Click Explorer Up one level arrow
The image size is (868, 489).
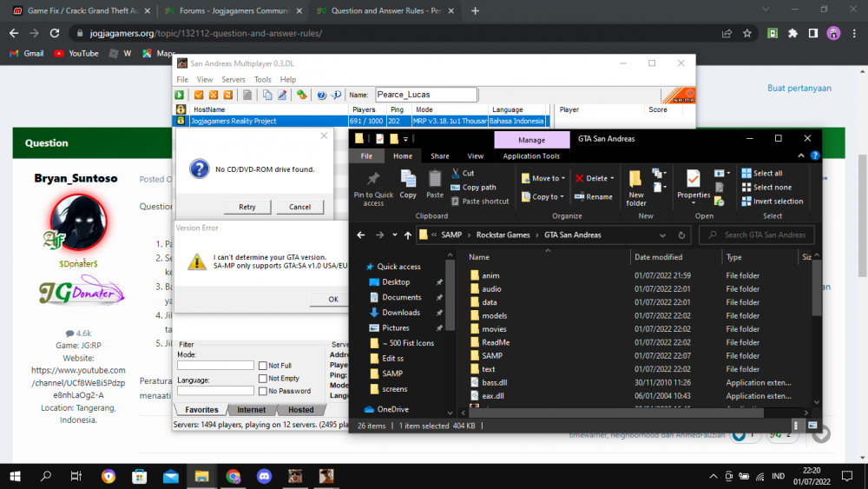click(x=407, y=235)
